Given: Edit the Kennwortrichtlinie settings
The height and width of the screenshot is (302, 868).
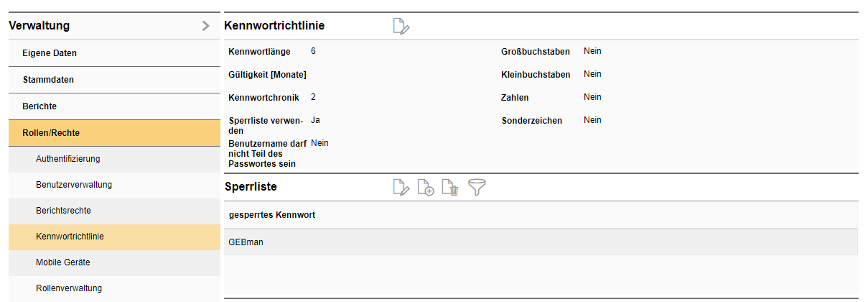Looking at the screenshot, I should (x=401, y=27).
